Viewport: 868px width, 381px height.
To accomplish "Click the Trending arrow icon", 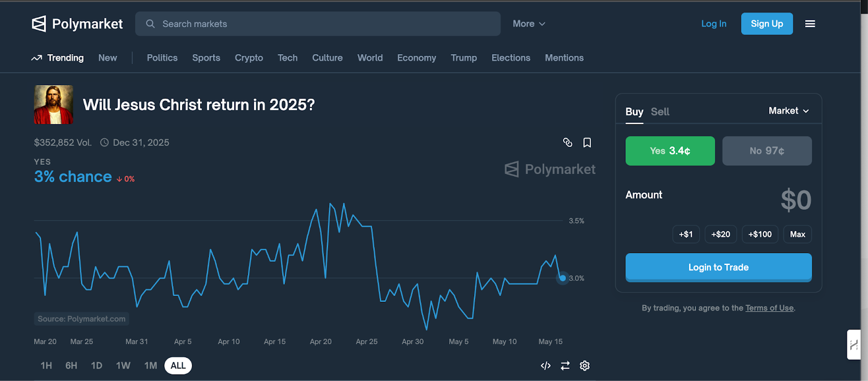I will (36, 58).
